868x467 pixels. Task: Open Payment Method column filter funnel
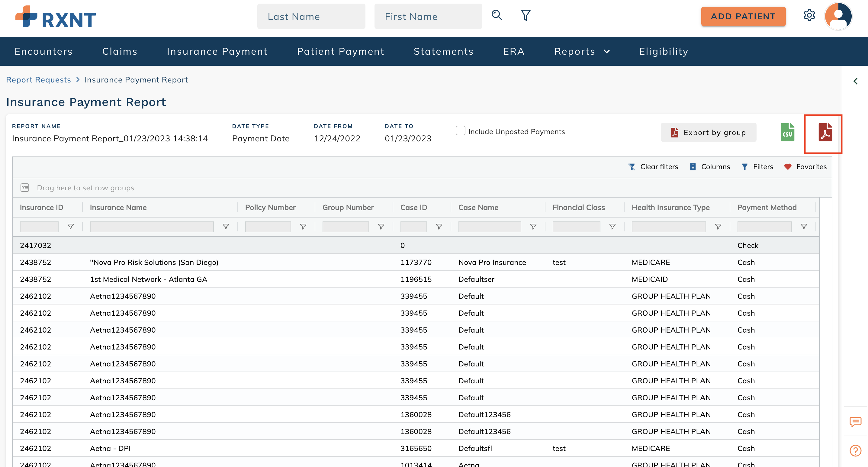(804, 227)
